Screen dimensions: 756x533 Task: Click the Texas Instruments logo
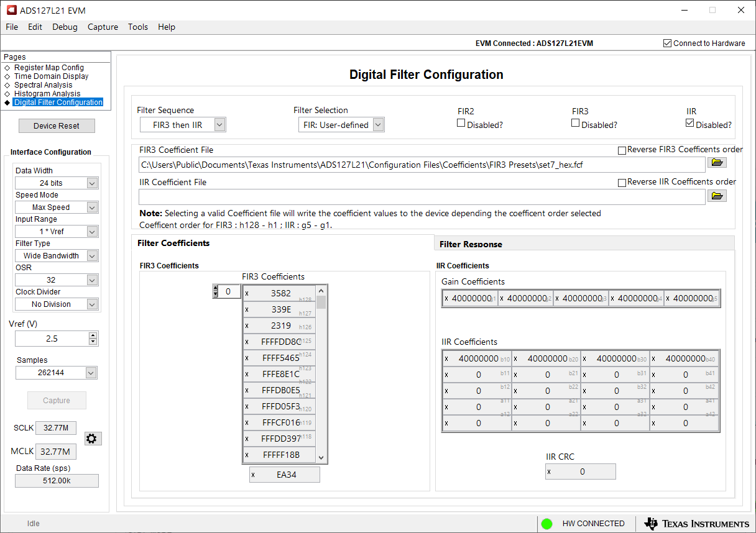click(x=696, y=524)
